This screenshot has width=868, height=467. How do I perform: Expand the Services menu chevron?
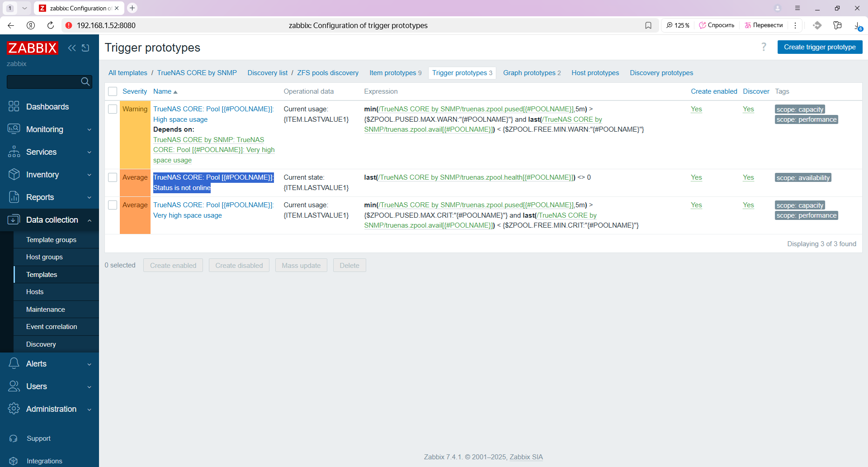click(x=90, y=152)
